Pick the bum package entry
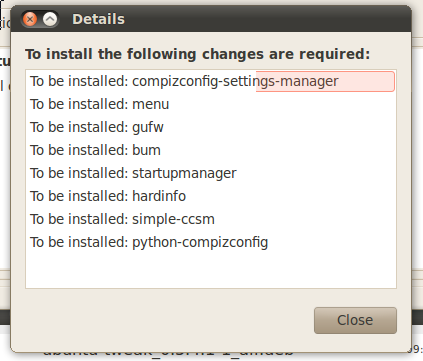Screen dimensions: 423x361 pyautogui.click(x=211, y=150)
